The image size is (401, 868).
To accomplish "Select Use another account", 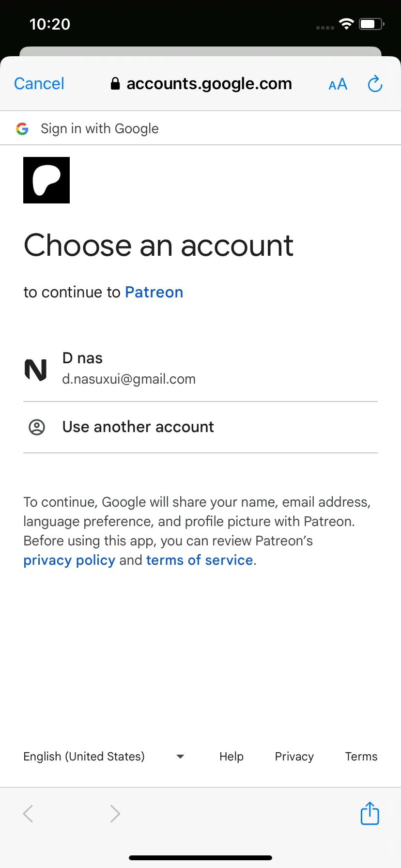I will click(200, 427).
